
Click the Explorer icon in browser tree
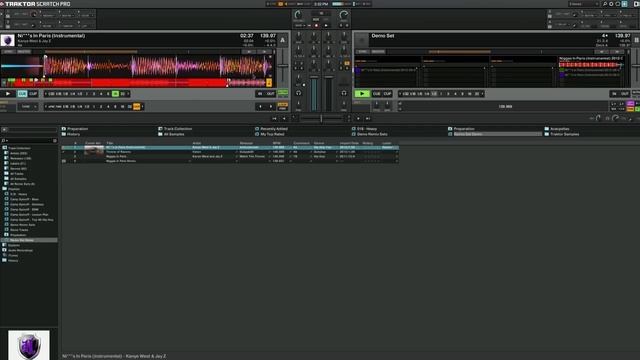pyautogui.click(x=5, y=245)
